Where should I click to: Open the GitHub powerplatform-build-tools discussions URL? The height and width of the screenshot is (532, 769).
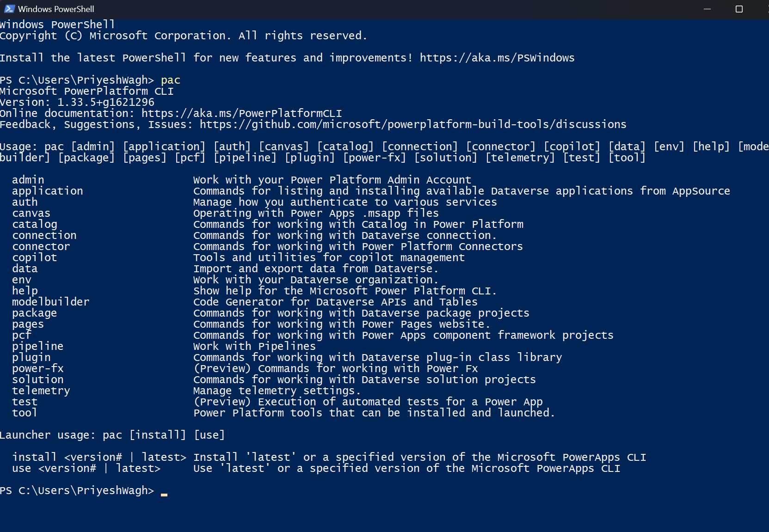(x=412, y=125)
